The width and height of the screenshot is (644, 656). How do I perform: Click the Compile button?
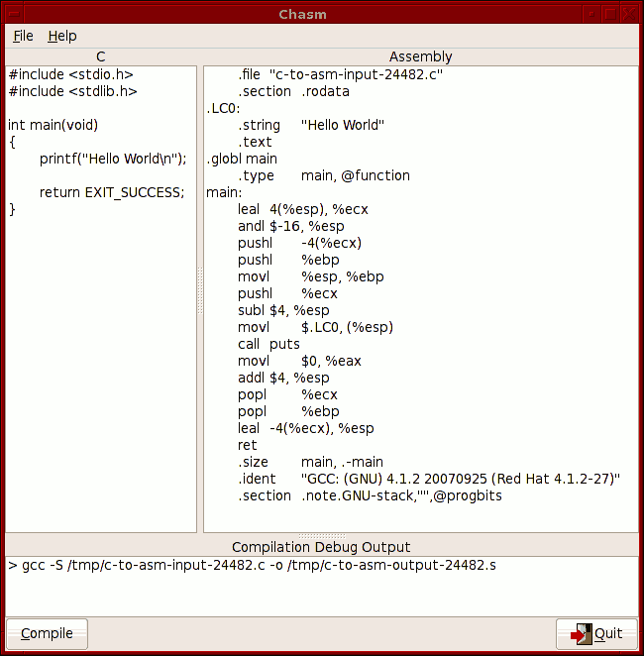[47, 633]
